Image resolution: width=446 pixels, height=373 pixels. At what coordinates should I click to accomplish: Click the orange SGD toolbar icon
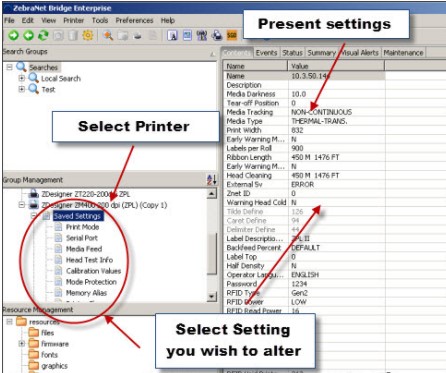click(232, 35)
